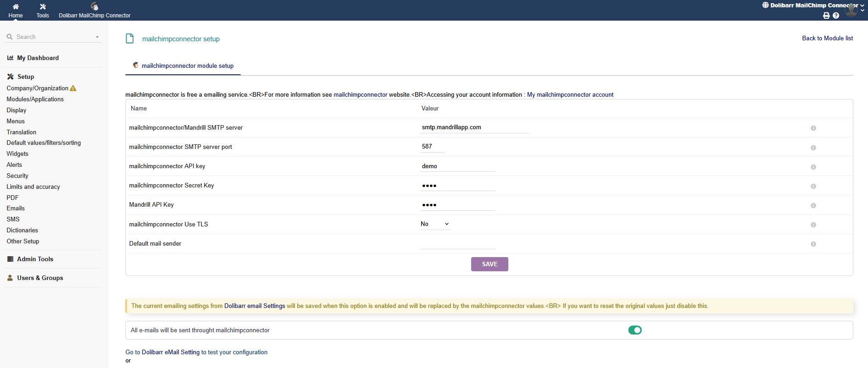The height and width of the screenshot is (368, 868).
Task: Expand the sidebar search dropdown arrow
Action: click(97, 37)
